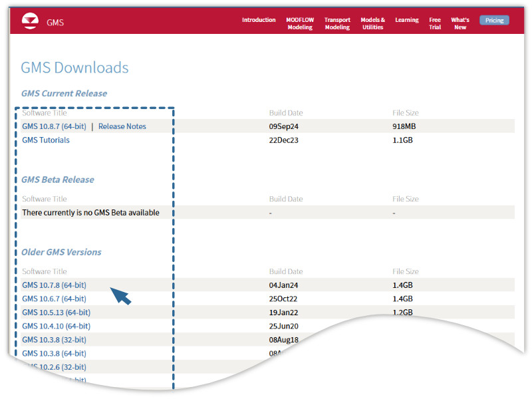Select build date 04Jan24
532x399 pixels.
(x=283, y=285)
